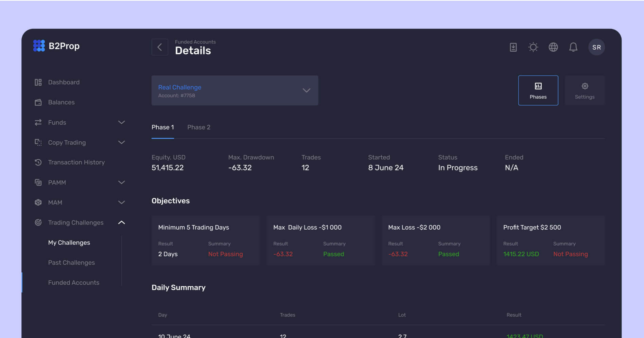This screenshot has height=338, width=644.
Task: Open the Dashboard sidebar item
Action: 64,82
